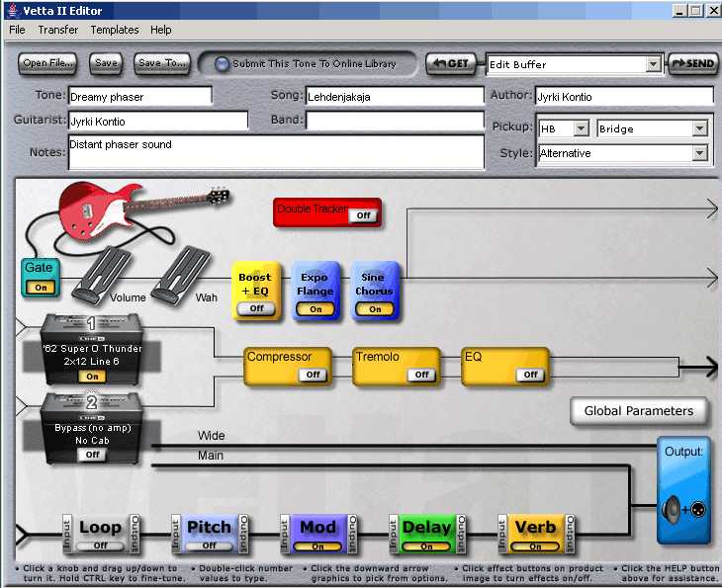Toggle Expo Flange On switch

[x=316, y=309]
